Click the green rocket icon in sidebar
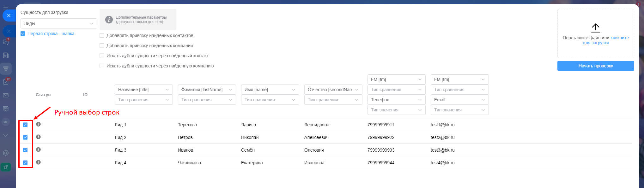The height and width of the screenshot is (188, 644). tap(6, 167)
